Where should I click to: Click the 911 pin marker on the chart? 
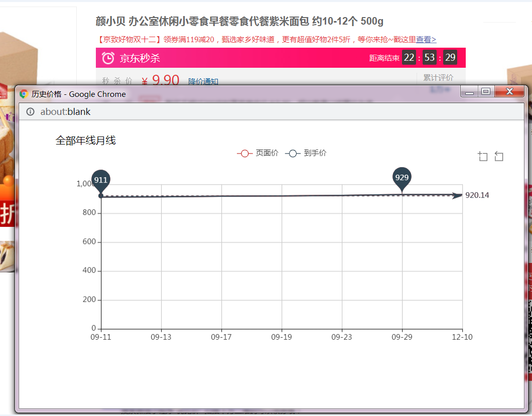point(101,180)
